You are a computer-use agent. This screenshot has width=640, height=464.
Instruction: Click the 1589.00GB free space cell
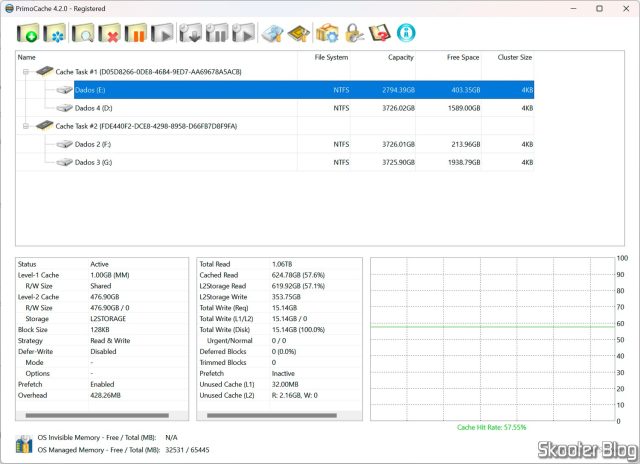pyautogui.click(x=464, y=108)
